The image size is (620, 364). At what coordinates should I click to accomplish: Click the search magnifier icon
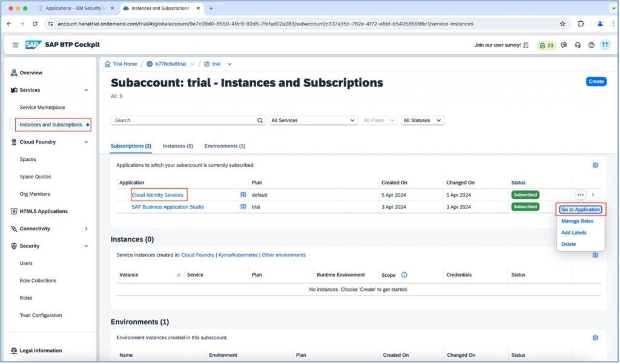point(260,120)
